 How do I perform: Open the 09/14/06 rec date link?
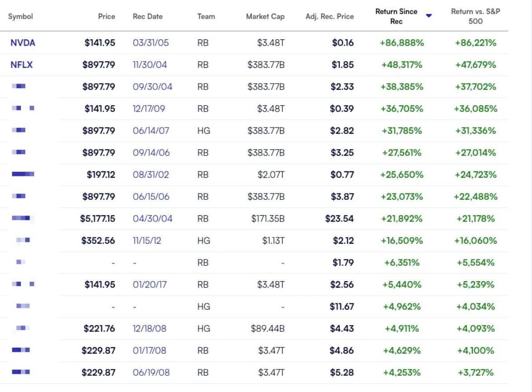151,153
